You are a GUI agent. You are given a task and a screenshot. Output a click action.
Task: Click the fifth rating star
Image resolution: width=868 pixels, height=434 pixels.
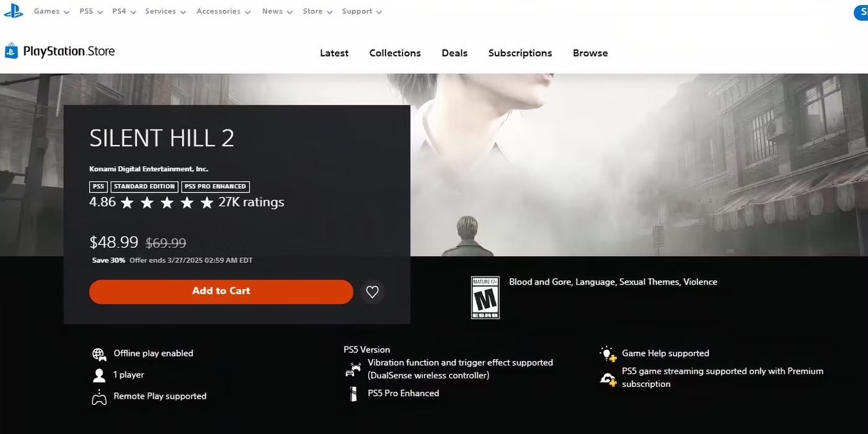pos(207,203)
